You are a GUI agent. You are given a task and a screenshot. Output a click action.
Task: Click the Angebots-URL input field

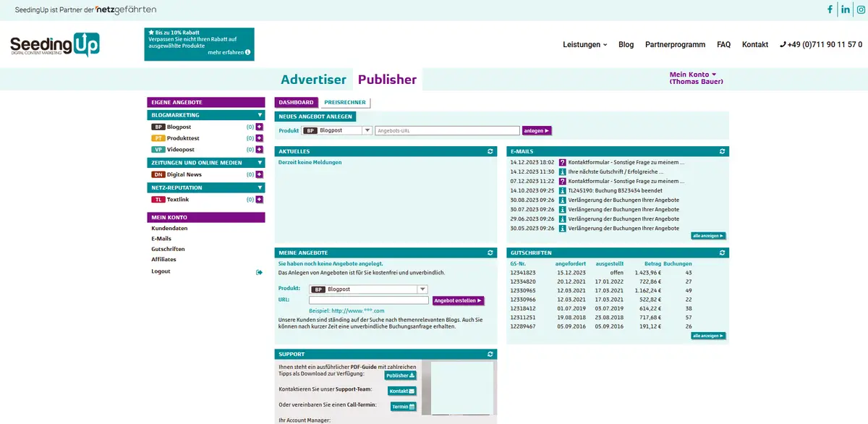[x=447, y=131]
